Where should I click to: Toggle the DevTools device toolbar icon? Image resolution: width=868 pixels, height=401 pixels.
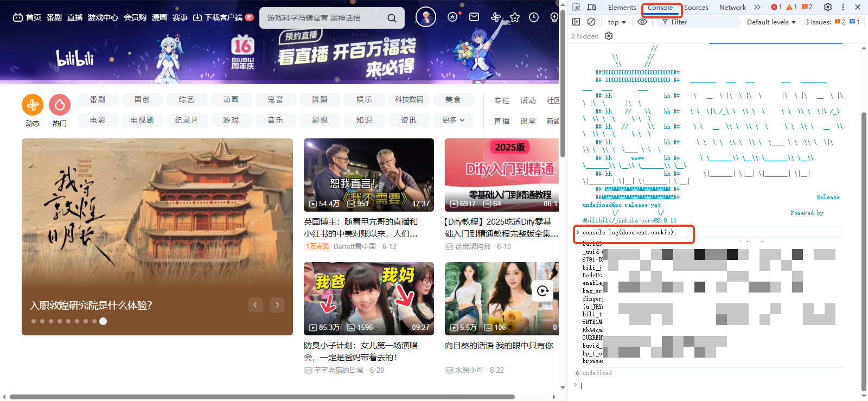coord(592,7)
